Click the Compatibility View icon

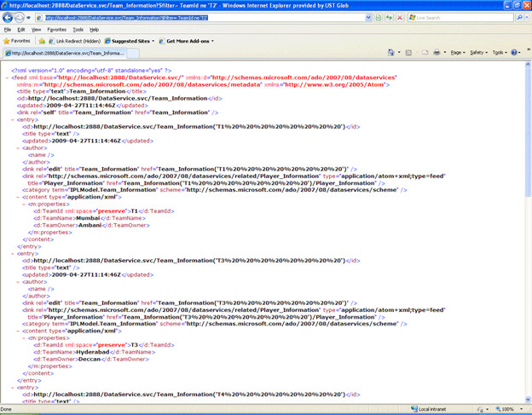point(379,18)
